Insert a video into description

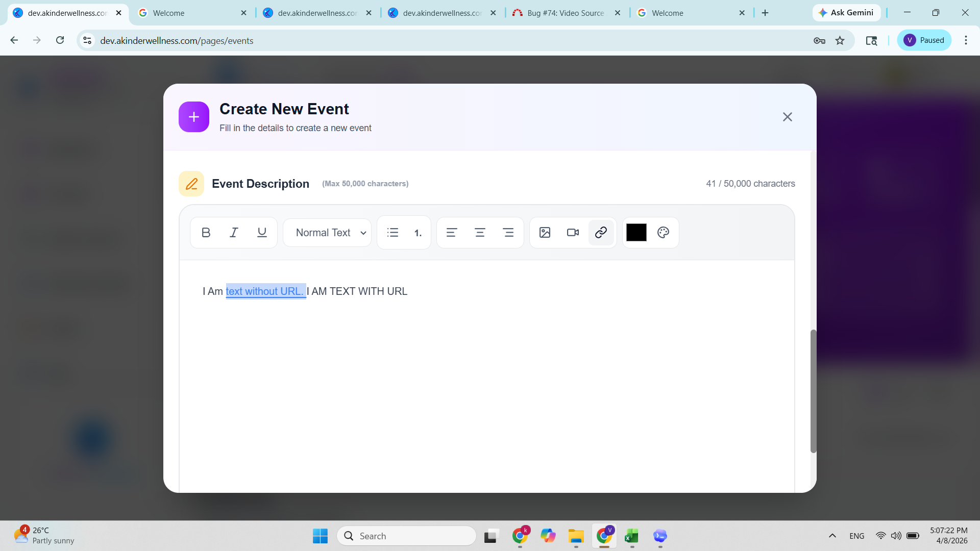[x=573, y=233]
